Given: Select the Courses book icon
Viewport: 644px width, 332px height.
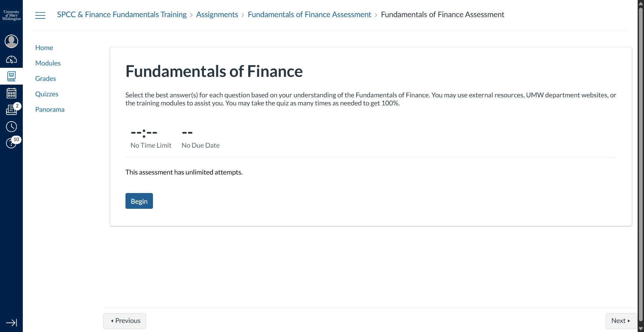Looking at the screenshot, I should [11, 76].
